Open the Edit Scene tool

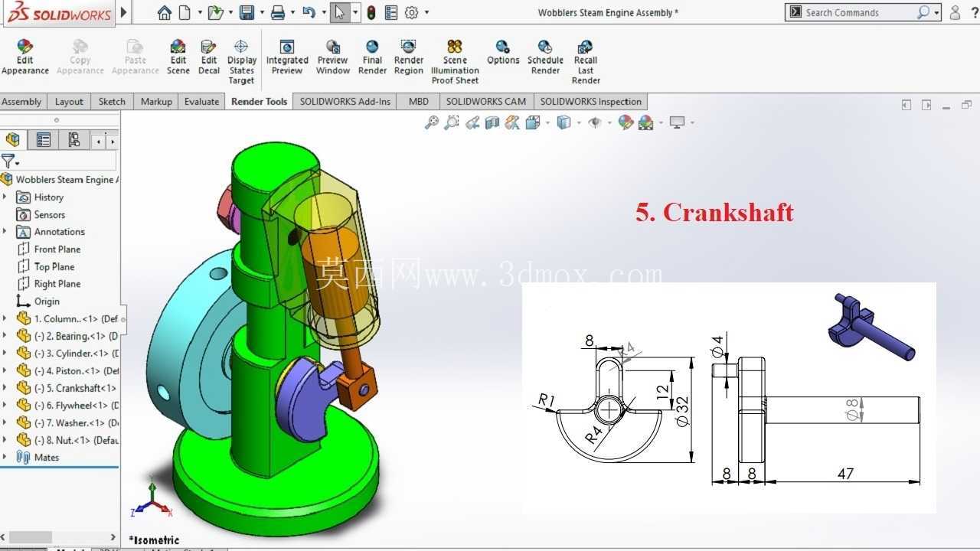178,57
